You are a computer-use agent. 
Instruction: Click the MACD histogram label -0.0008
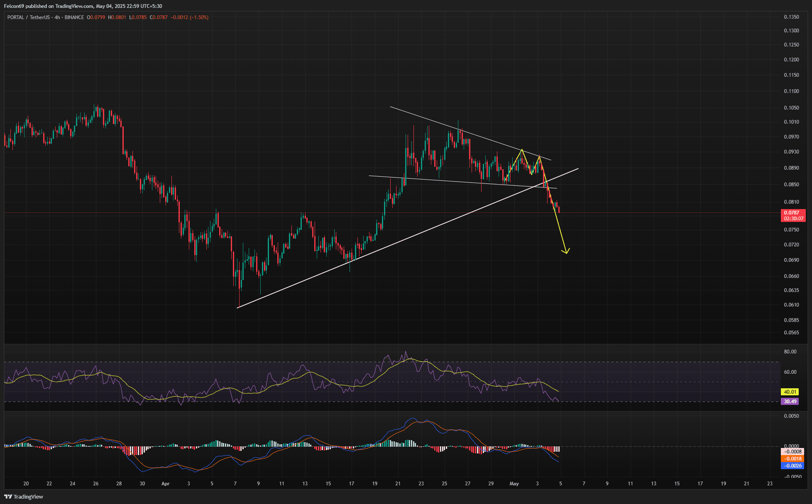[792, 452]
